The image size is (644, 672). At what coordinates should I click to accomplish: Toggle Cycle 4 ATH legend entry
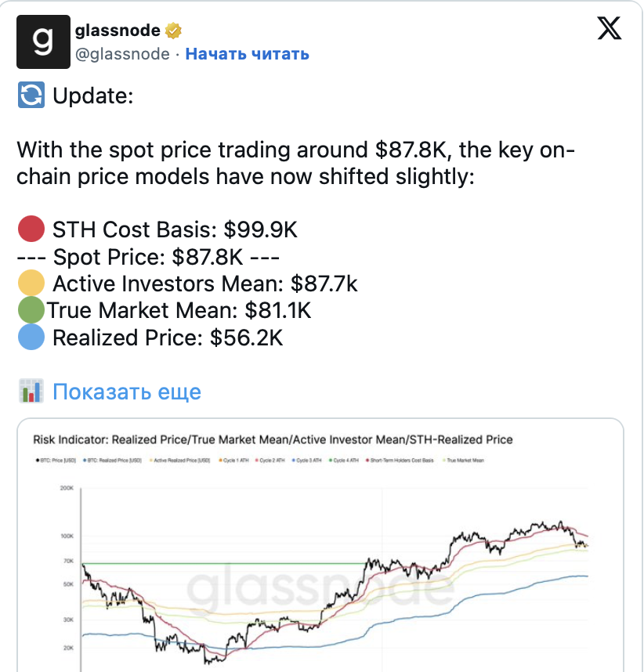click(346, 461)
